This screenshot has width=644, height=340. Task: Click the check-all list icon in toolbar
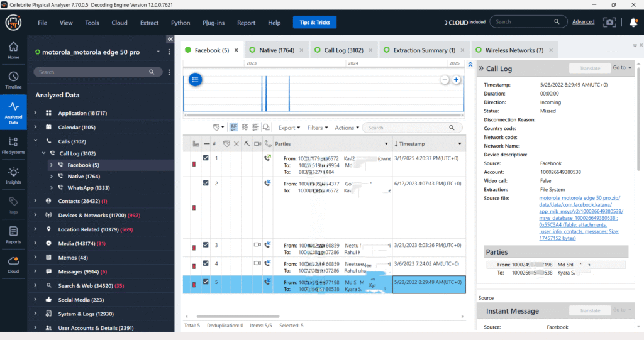(245, 128)
